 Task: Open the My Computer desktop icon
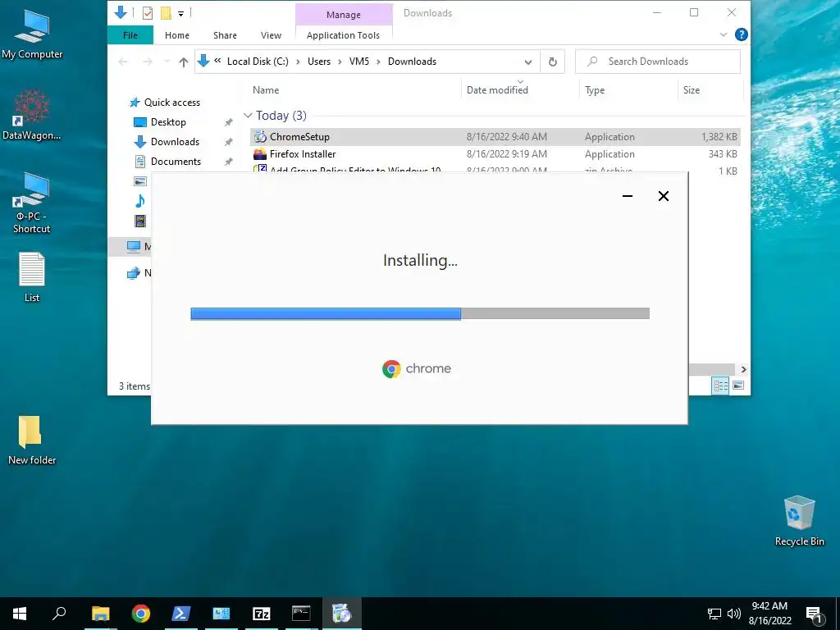click(32, 34)
